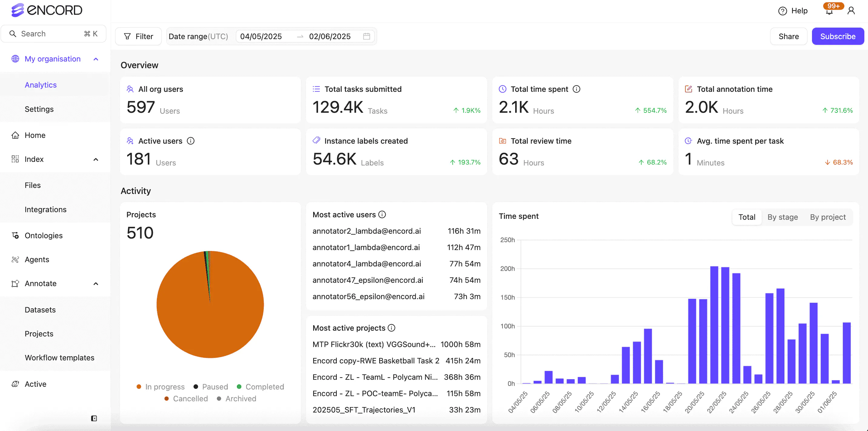Open the Search bar

[x=54, y=33]
